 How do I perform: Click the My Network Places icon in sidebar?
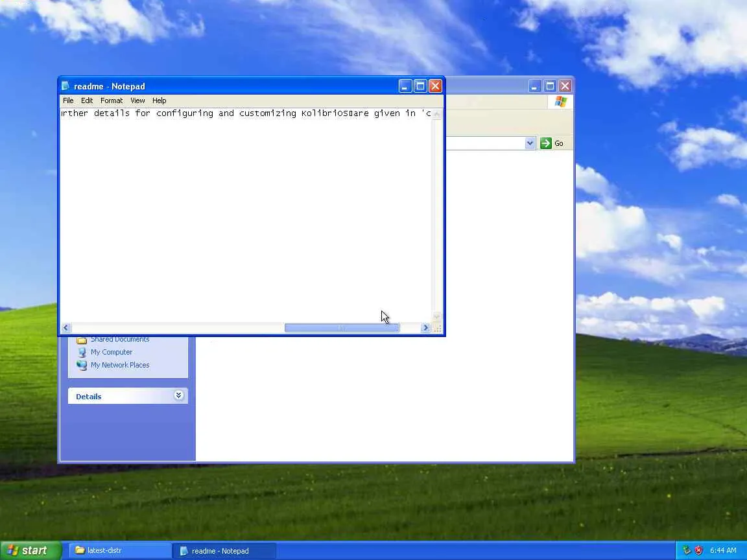click(x=82, y=366)
